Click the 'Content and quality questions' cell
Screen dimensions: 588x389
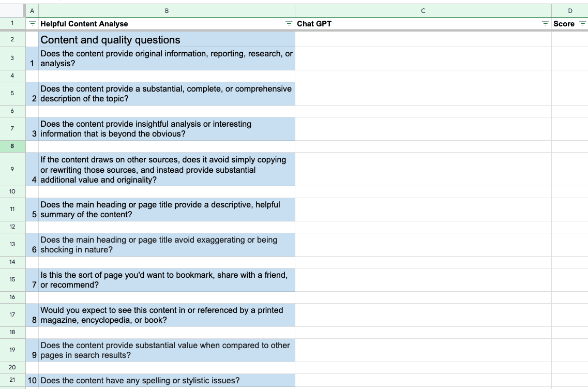[167, 40]
